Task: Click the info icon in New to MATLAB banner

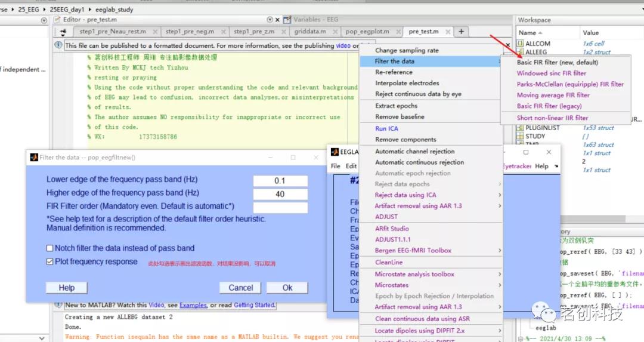Action: coord(58,305)
